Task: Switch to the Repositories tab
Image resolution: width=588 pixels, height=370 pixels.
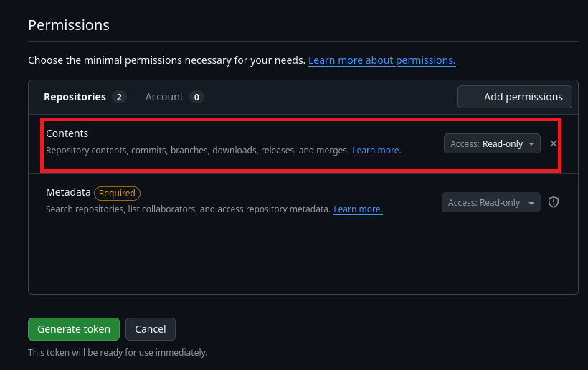Action: (x=75, y=97)
